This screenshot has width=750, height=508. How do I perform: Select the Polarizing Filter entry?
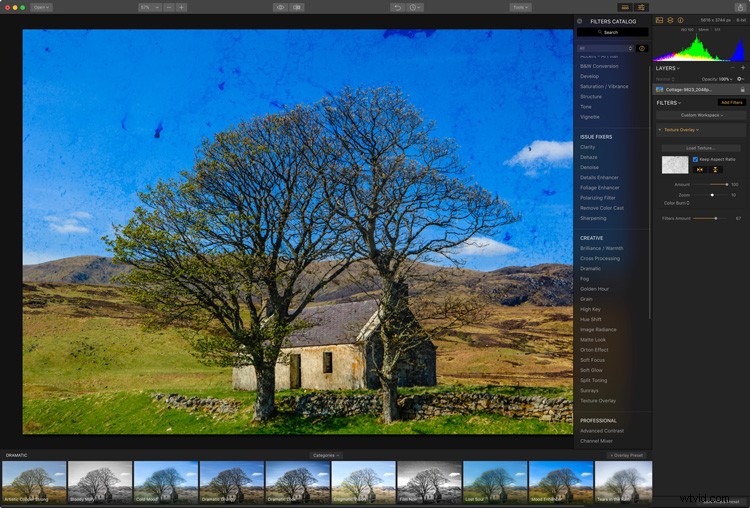tap(597, 198)
